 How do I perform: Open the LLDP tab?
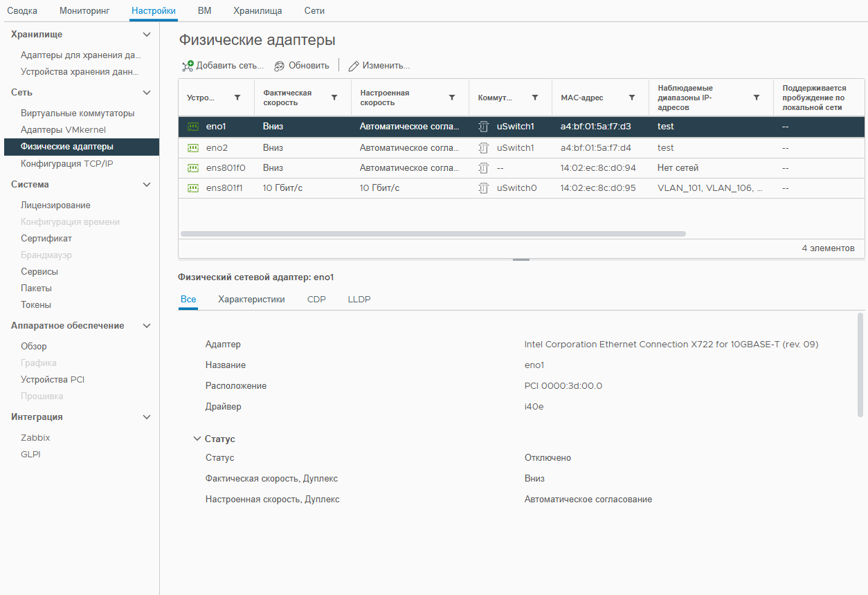coord(359,299)
